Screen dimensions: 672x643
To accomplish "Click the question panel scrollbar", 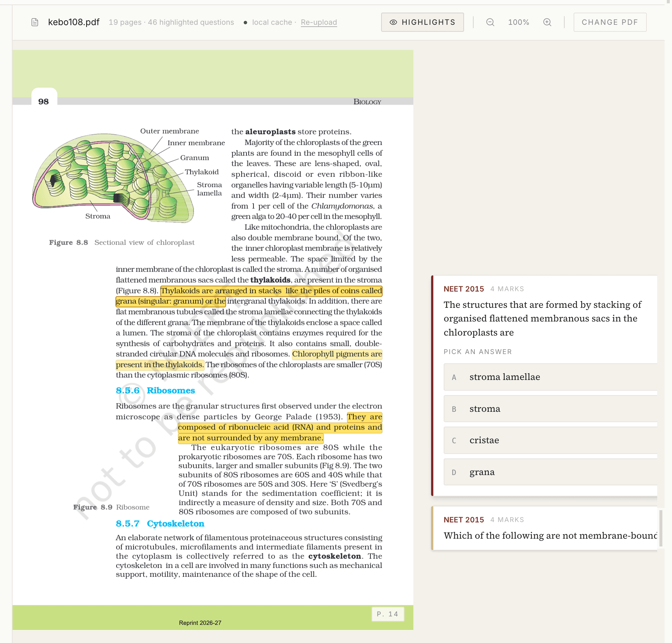I will 661,528.
